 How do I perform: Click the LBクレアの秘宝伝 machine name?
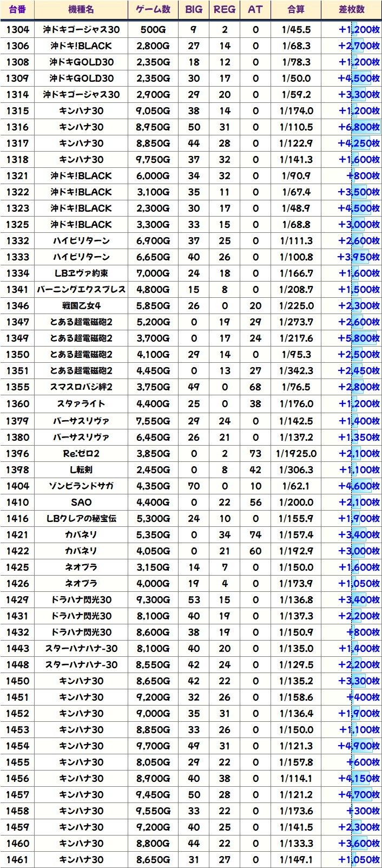point(81,519)
